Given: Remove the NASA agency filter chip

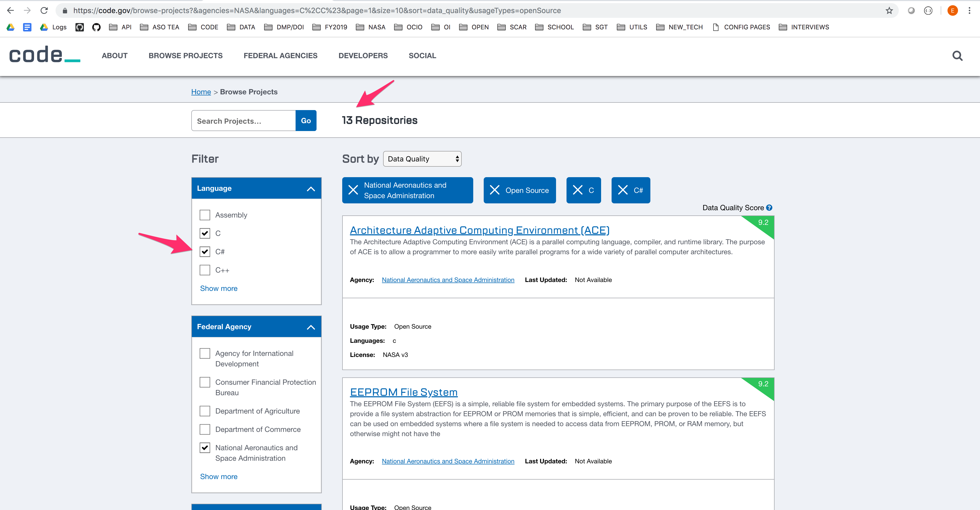Looking at the screenshot, I should (353, 190).
